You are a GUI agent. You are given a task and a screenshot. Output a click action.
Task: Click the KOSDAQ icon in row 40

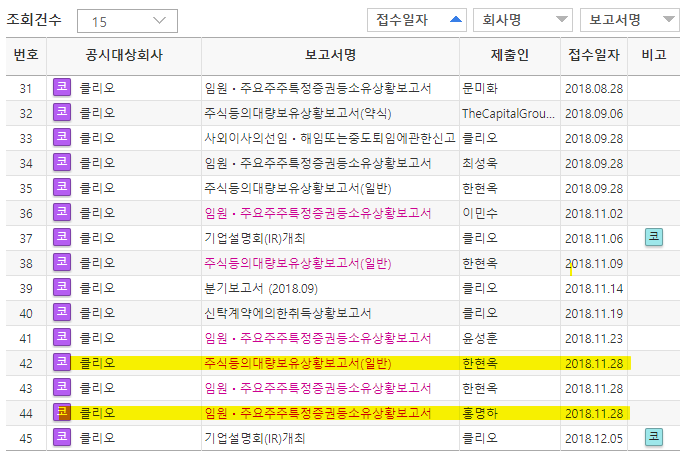(62, 312)
